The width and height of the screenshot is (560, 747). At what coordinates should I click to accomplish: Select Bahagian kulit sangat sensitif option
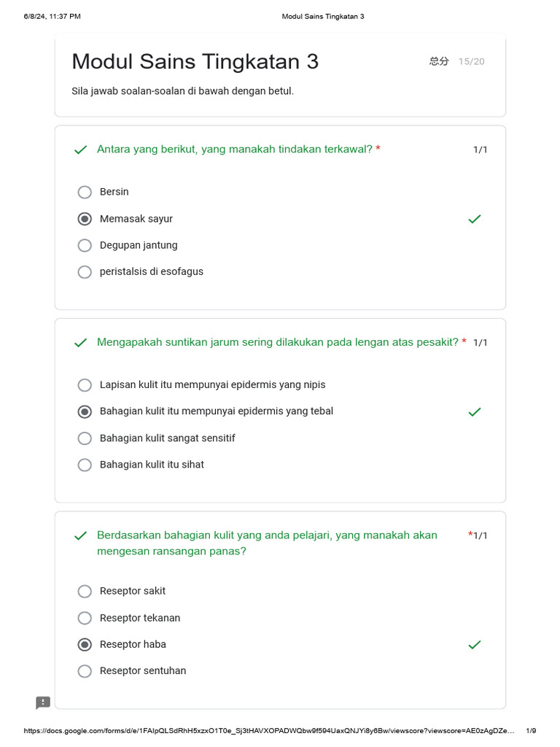click(85, 438)
